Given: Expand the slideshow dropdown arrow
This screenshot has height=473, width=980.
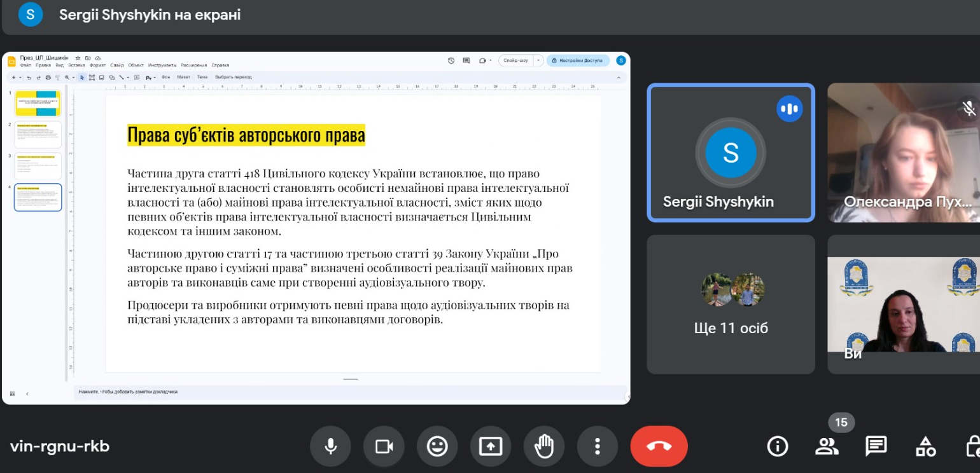Looking at the screenshot, I should [538, 60].
